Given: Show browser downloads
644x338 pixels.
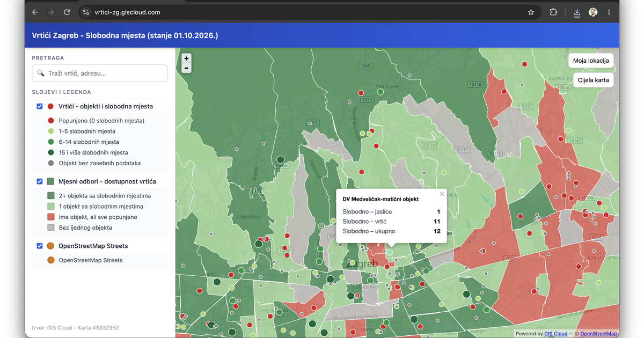Looking at the screenshot, I should coord(577,12).
